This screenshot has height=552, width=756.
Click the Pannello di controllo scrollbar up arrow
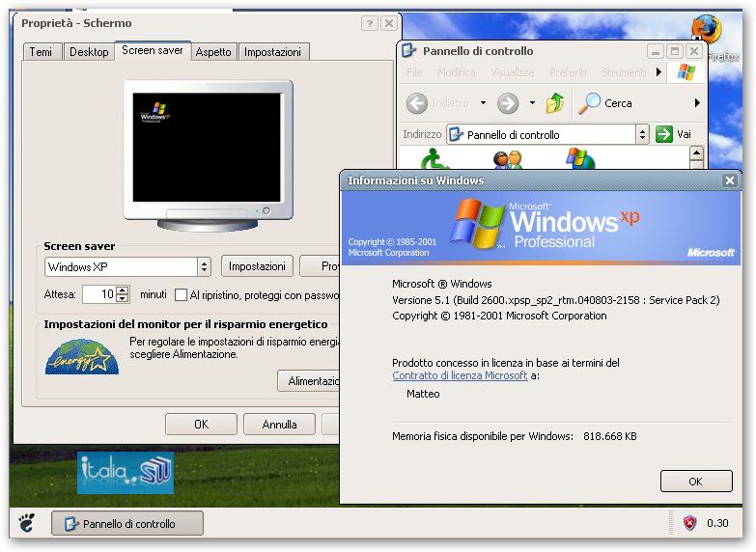coord(697,153)
